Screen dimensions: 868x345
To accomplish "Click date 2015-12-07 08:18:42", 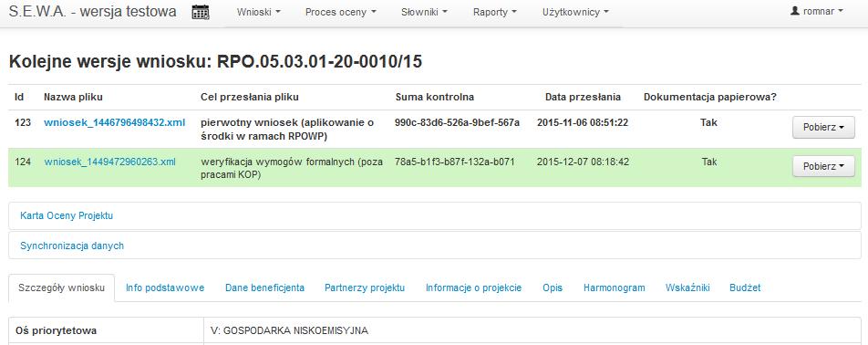I will coord(583,162).
